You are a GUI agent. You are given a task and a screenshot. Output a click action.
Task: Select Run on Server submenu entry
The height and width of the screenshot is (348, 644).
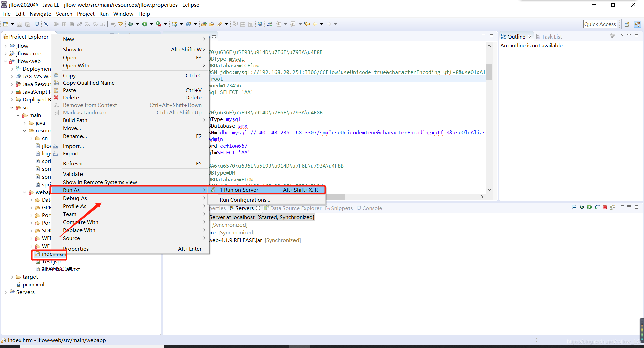pyautogui.click(x=267, y=190)
